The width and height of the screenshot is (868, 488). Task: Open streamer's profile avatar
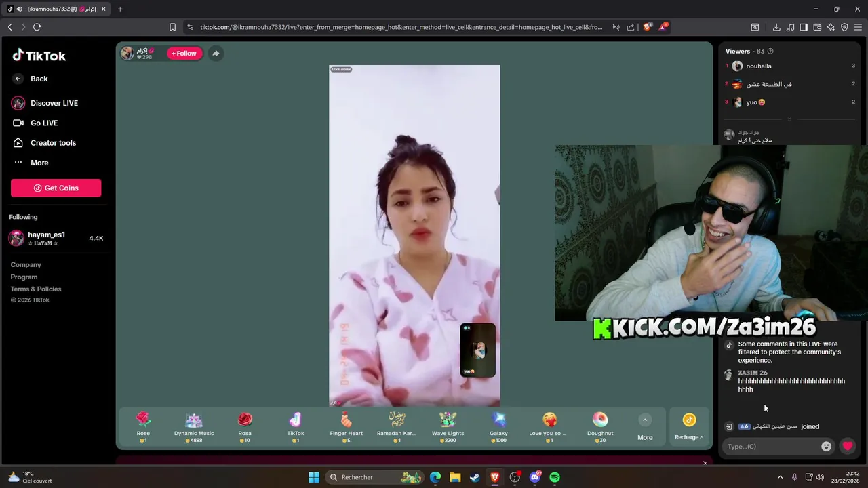(127, 53)
